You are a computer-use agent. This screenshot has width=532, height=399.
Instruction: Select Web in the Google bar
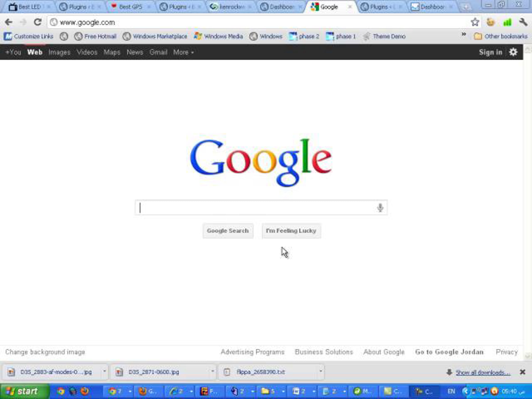pos(35,52)
